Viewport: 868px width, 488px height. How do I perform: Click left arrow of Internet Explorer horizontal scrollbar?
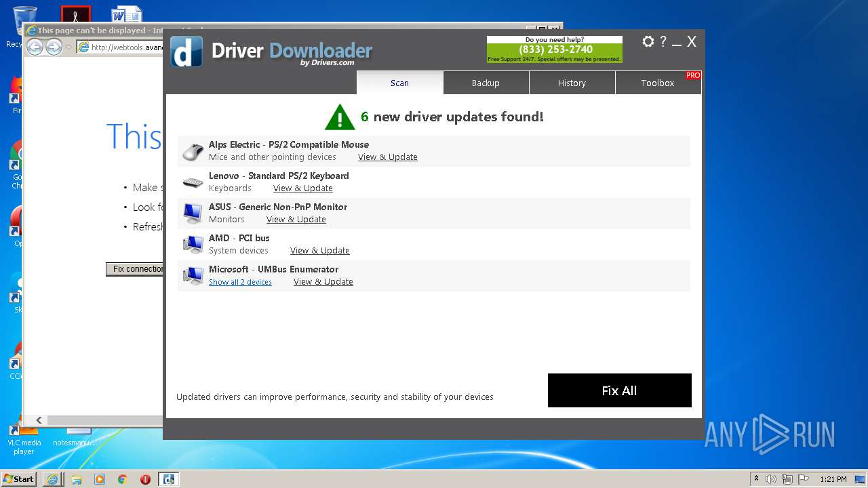point(39,420)
